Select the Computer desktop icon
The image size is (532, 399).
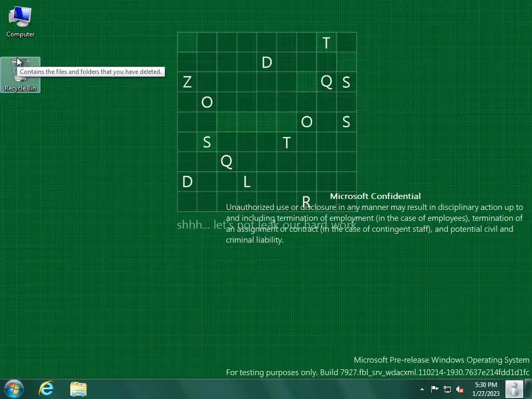coord(20,22)
